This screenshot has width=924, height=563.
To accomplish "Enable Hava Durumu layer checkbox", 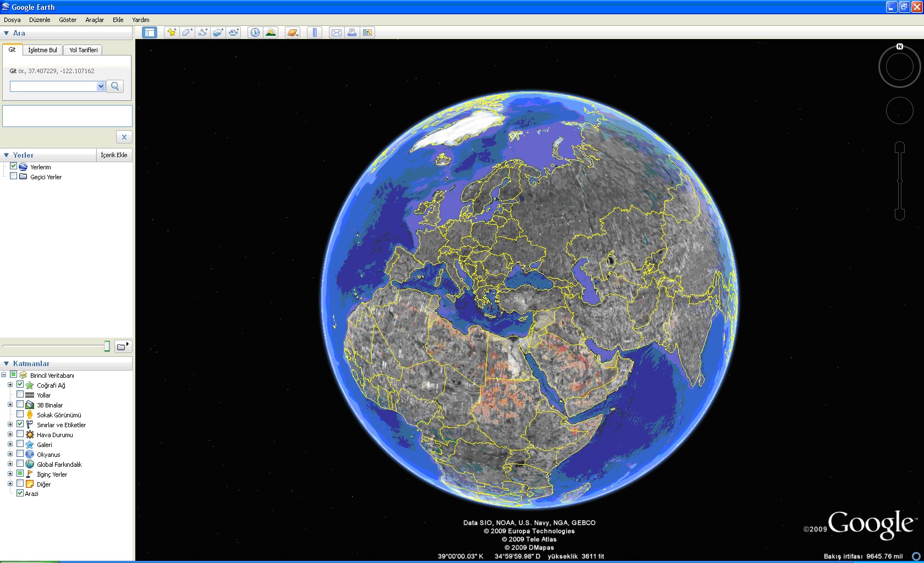I will point(20,434).
